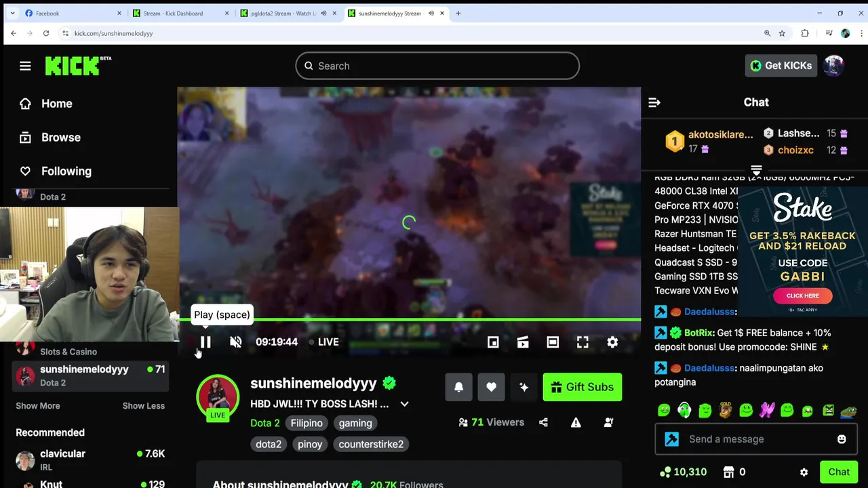Open cast/clip icon in player controls

(523, 342)
